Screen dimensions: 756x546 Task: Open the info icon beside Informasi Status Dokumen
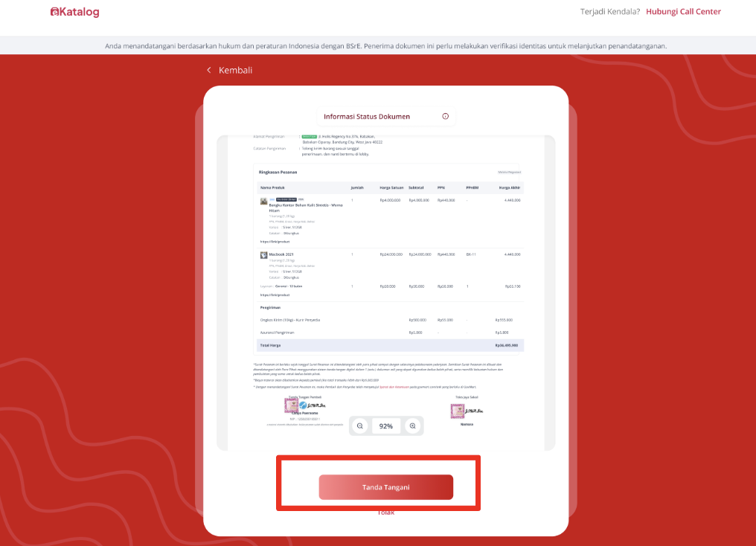[445, 116]
